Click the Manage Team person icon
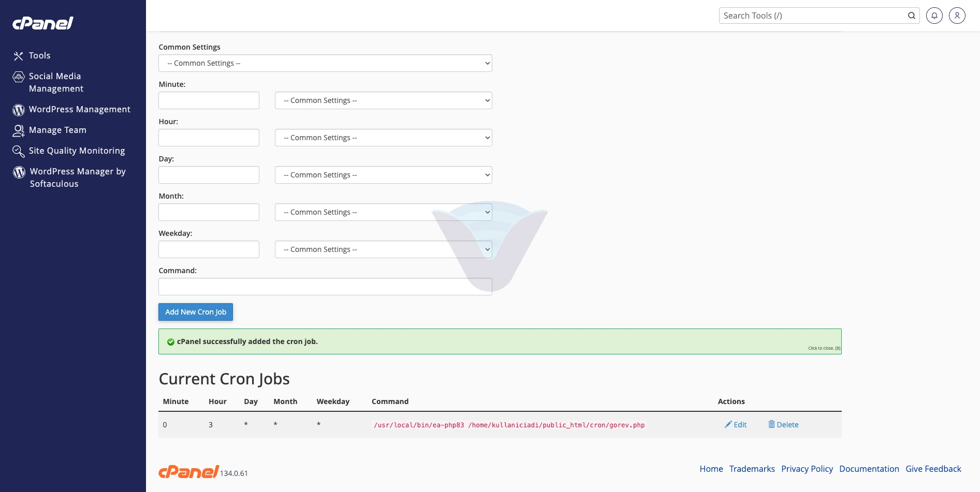Viewport: 980px width, 492px height. click(19, 130)
